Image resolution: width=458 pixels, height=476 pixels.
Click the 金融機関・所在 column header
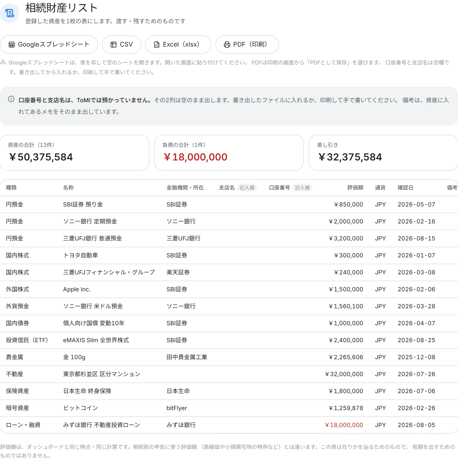click(185, 188)
